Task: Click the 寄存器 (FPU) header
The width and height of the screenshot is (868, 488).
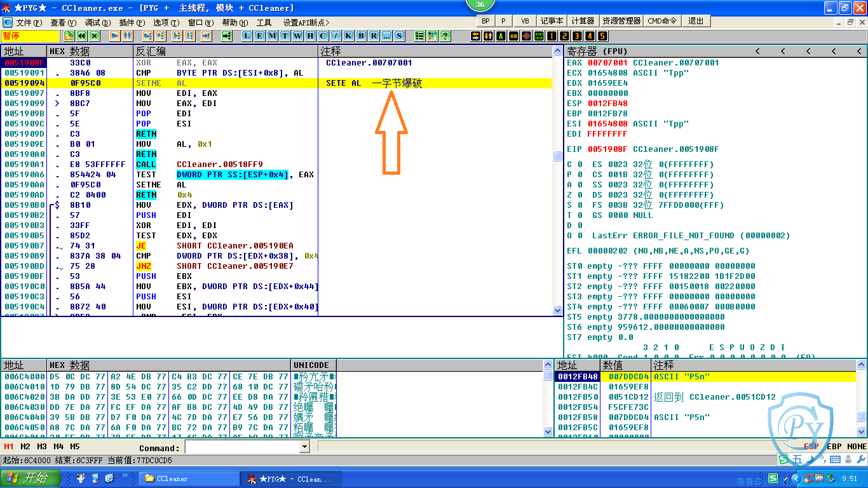Action: pos(597,51)
